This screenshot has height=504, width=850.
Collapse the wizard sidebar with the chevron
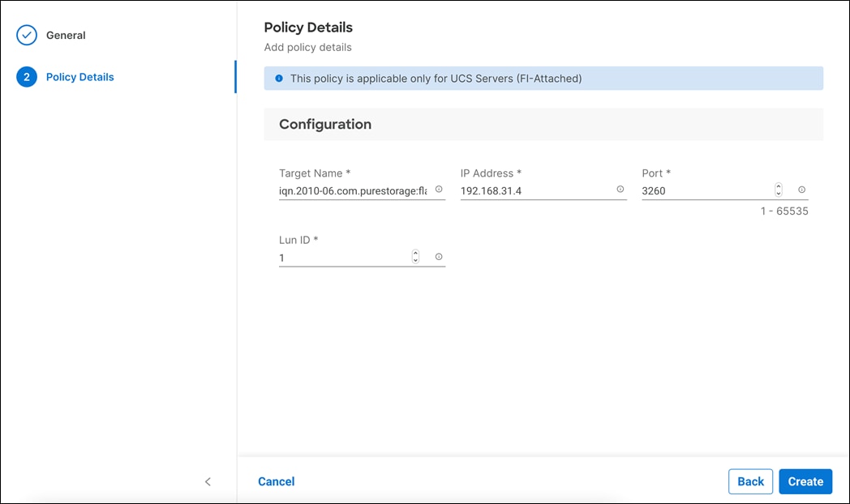coord(208,481)
